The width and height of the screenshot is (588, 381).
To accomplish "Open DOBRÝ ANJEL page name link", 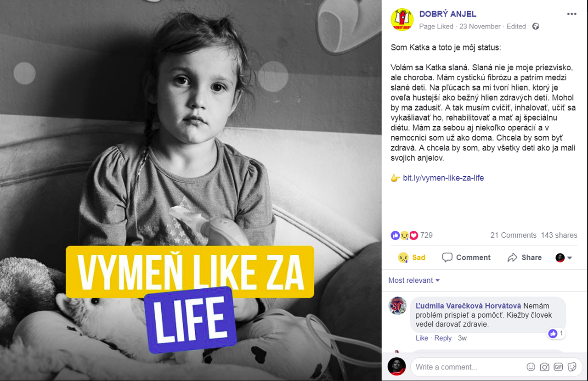I will click(x=448, y=14).
